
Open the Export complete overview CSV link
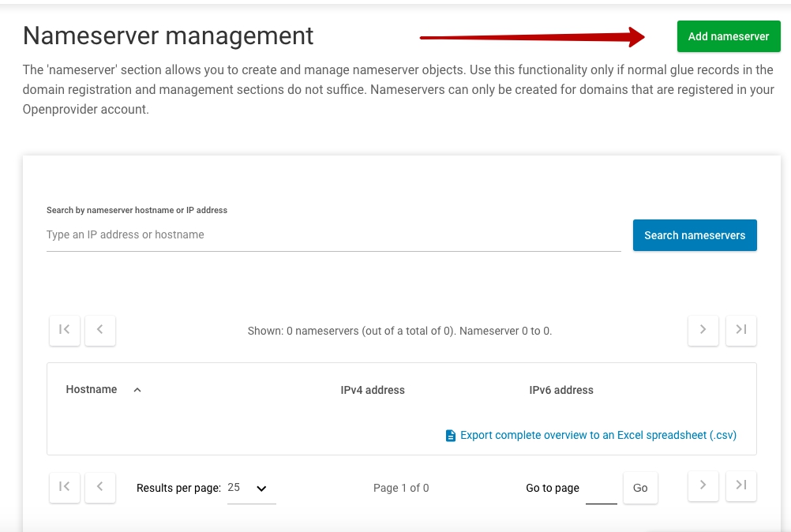[x=596, y=435]
